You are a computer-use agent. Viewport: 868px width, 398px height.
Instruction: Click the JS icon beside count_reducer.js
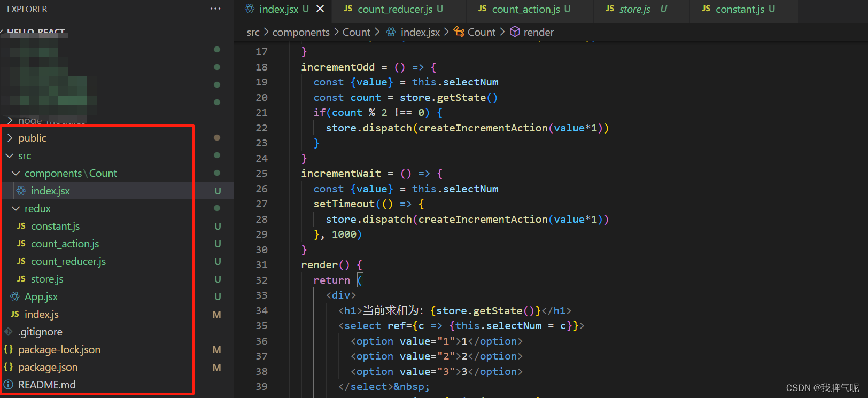tap(21, 261)
